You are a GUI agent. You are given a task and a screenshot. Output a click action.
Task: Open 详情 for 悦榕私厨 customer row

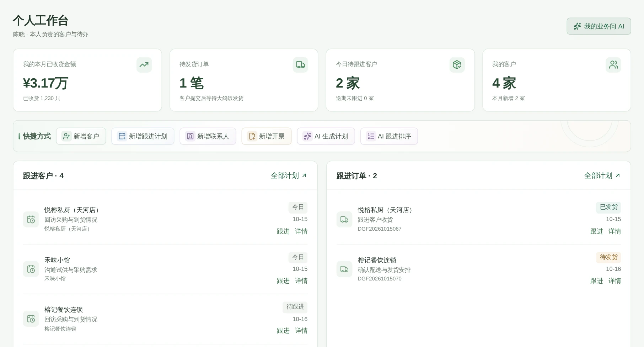tap(301, 231)
